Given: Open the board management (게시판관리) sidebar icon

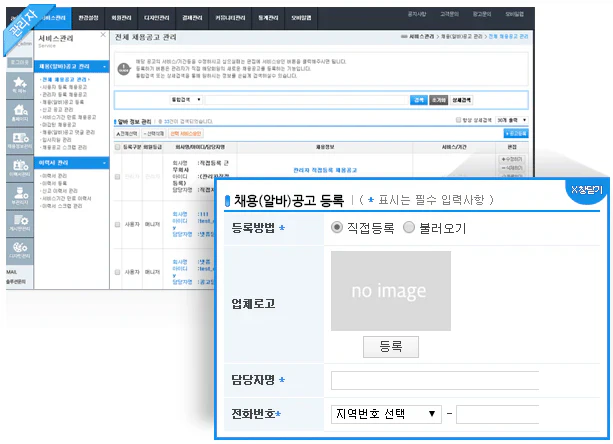Looking at the screenshot, I should pyautogui.click(x=20, y=224).
